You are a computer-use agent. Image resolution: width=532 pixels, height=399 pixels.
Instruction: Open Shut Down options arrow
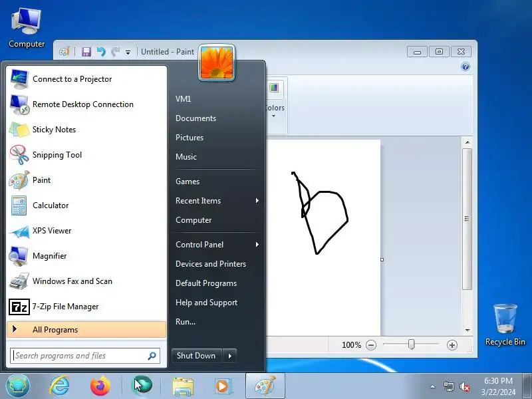tap(229, 356)
